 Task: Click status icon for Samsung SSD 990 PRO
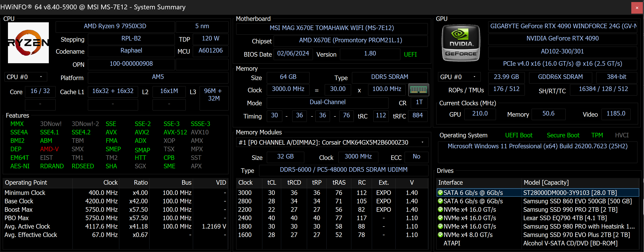(440, 209)
